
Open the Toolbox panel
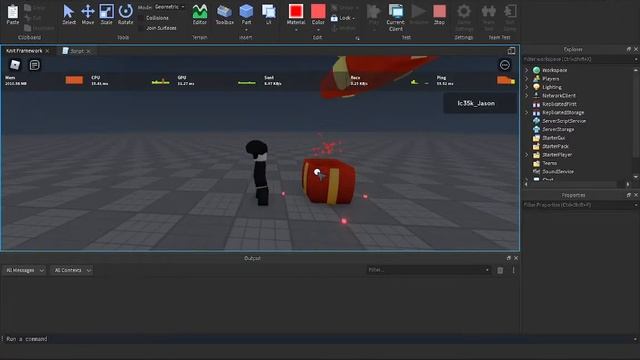coord(224,14)
